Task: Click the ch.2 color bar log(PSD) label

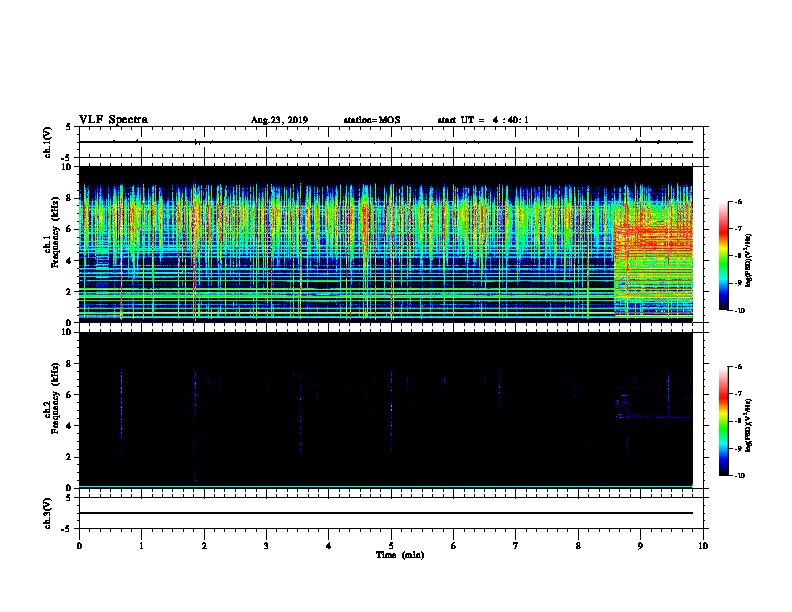Action: pos(748,425)
